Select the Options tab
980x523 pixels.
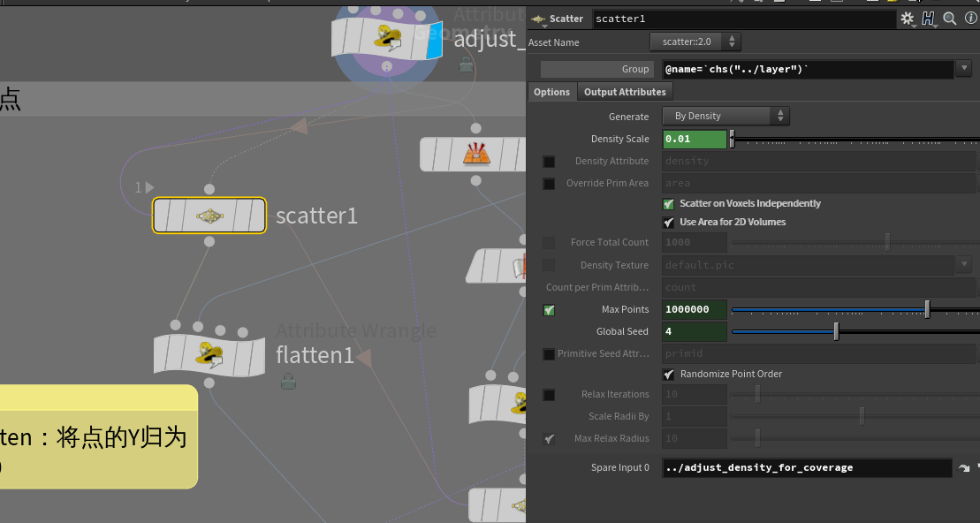[552, 92]
